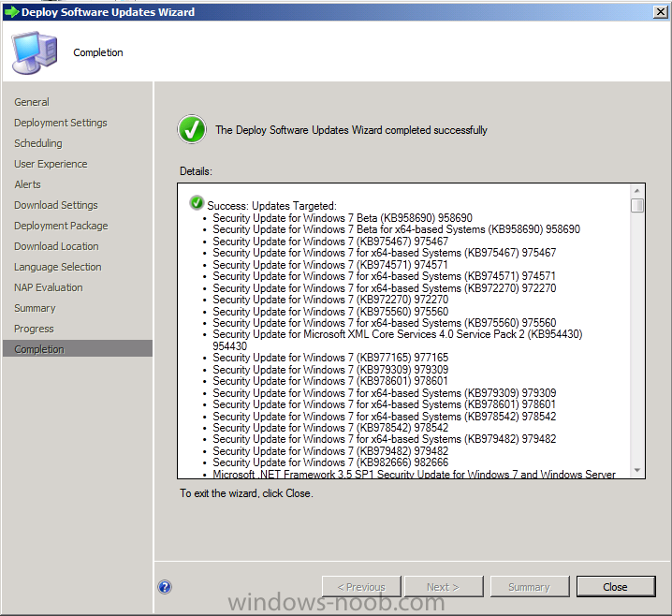Click the green arrow icon in title bar
The width and height of the screenshot is (672, 616).
[x=11, y=12]
